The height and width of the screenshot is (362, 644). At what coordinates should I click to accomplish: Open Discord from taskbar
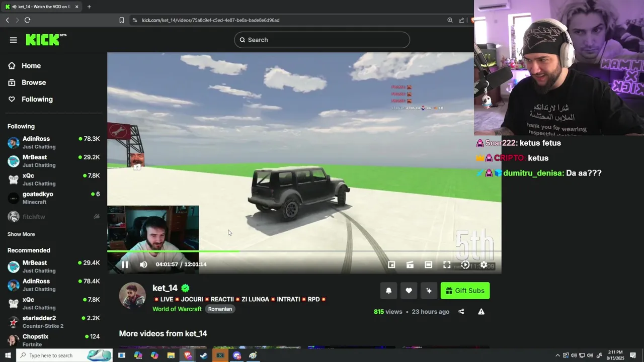point(236,355)
